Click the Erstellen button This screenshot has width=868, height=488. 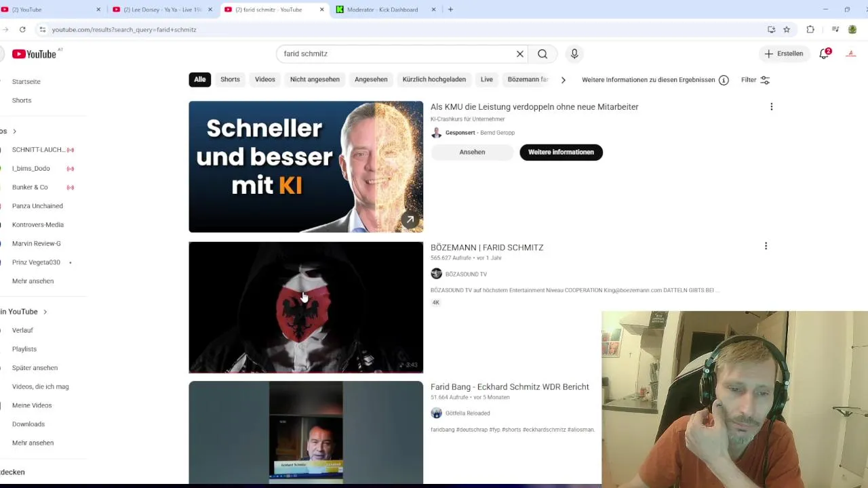click(784, 54)
